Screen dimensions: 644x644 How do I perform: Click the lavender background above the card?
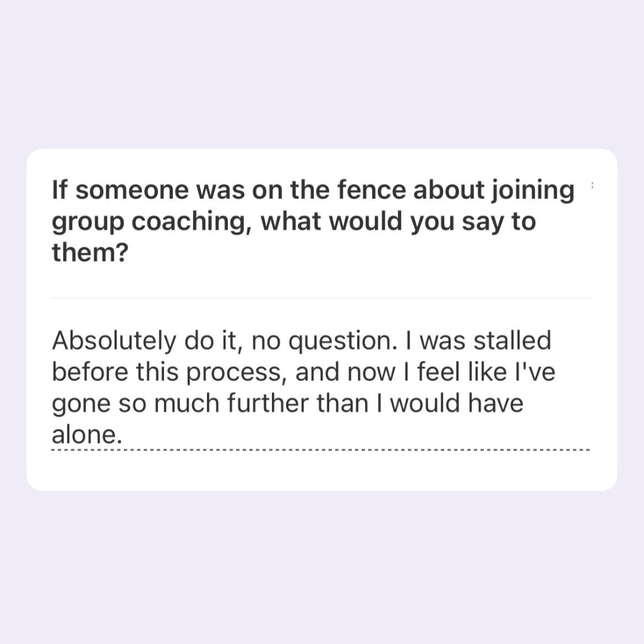[x=321, y=74]
